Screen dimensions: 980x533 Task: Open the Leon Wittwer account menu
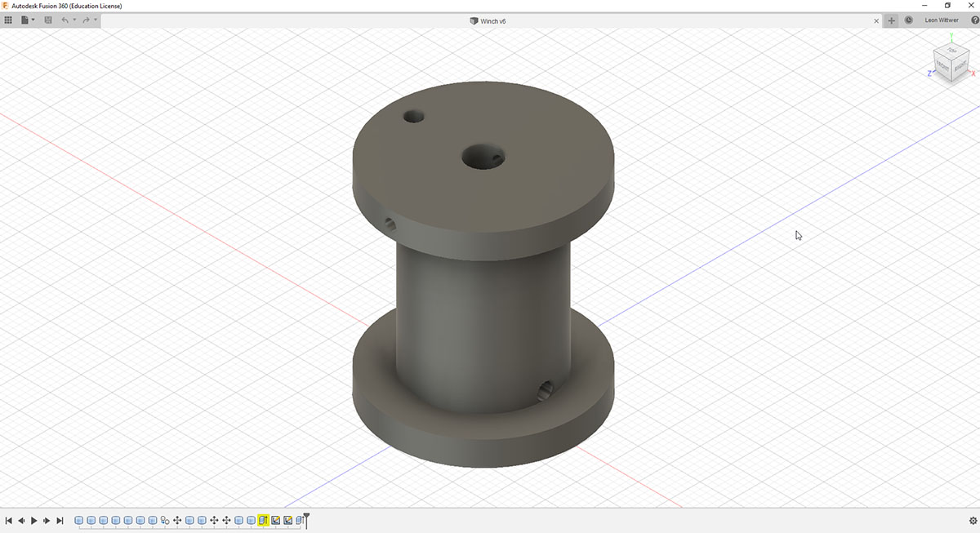tap(942, 20)
